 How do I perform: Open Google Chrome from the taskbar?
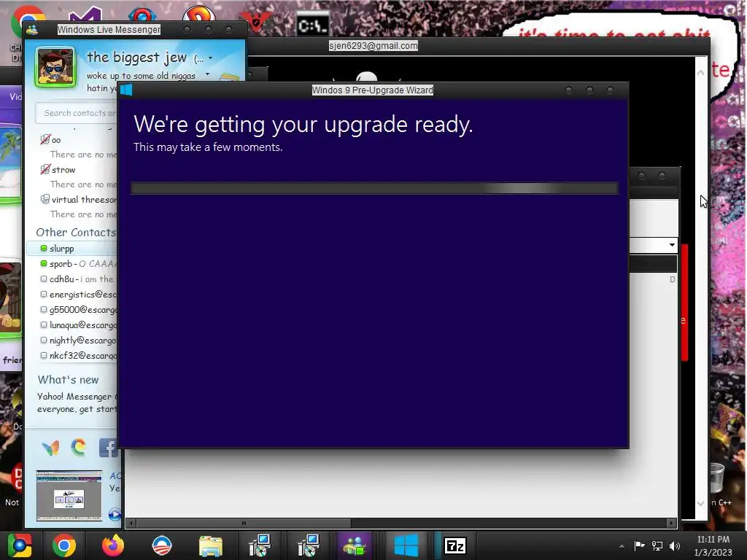(64, 545)
